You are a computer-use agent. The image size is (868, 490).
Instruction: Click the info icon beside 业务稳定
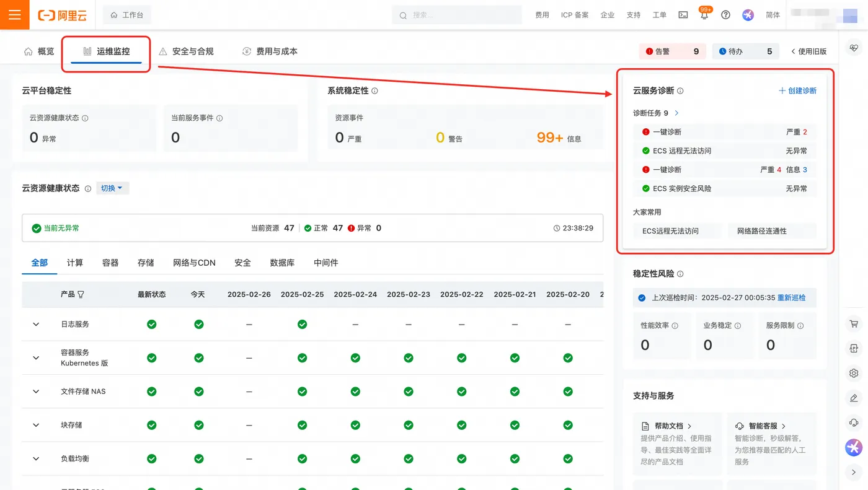click(738, 326)
